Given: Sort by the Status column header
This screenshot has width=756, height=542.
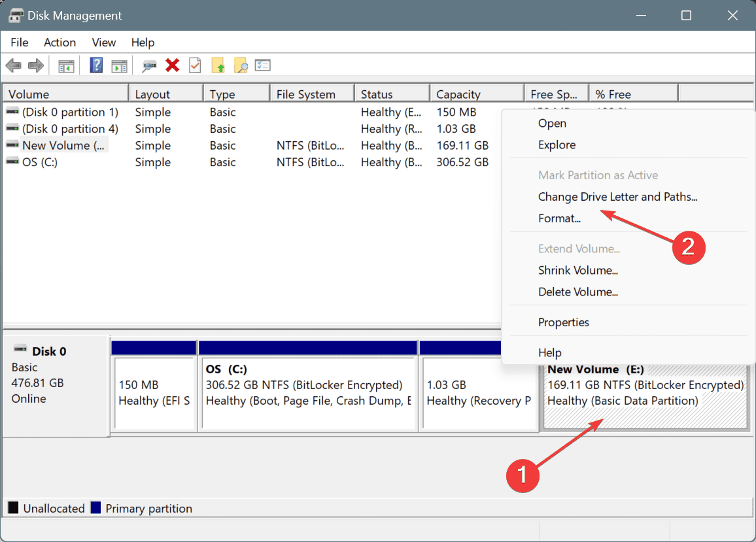Looking at the screenshot, I should point(392,94).
